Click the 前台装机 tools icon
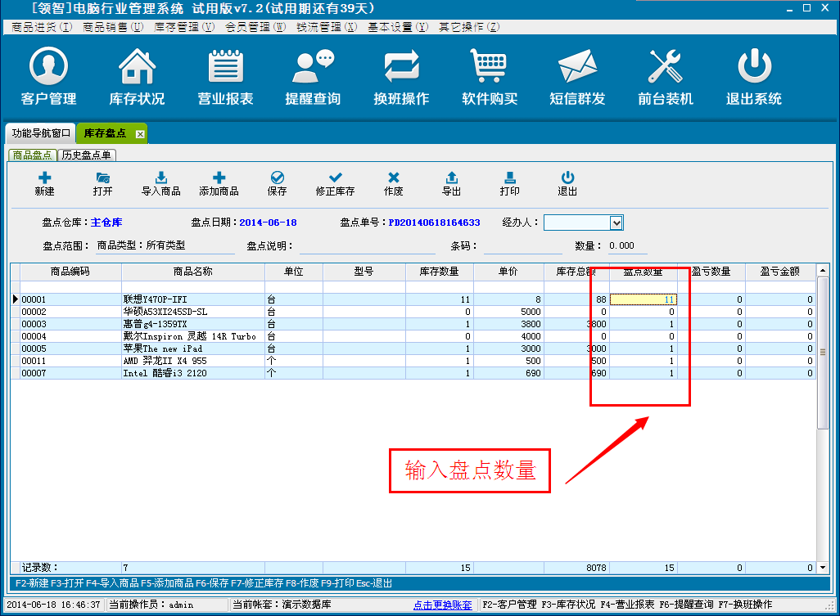840x616 pixels. [666, 77]
